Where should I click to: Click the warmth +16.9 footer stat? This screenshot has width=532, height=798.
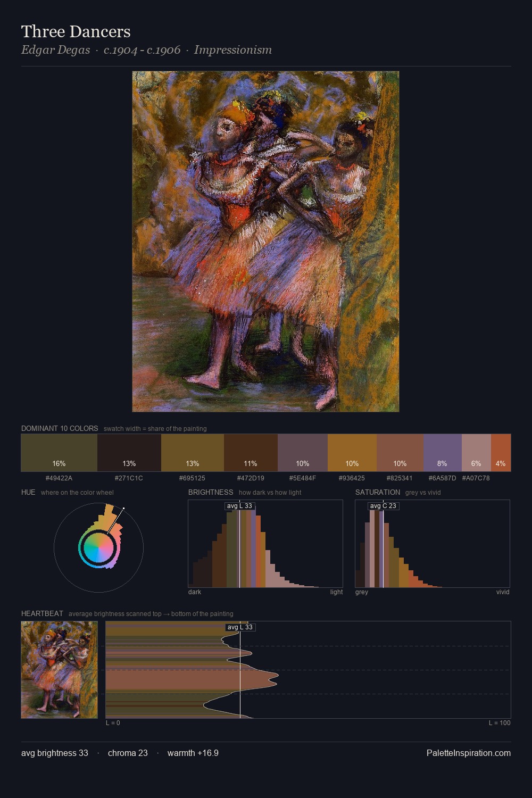[193, 753]
